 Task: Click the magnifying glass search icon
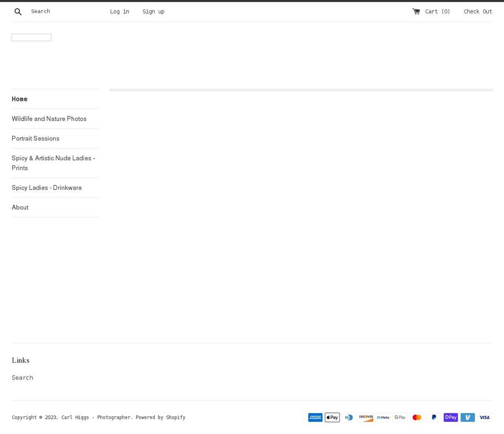pyautogui.click(x=18, y=12)
